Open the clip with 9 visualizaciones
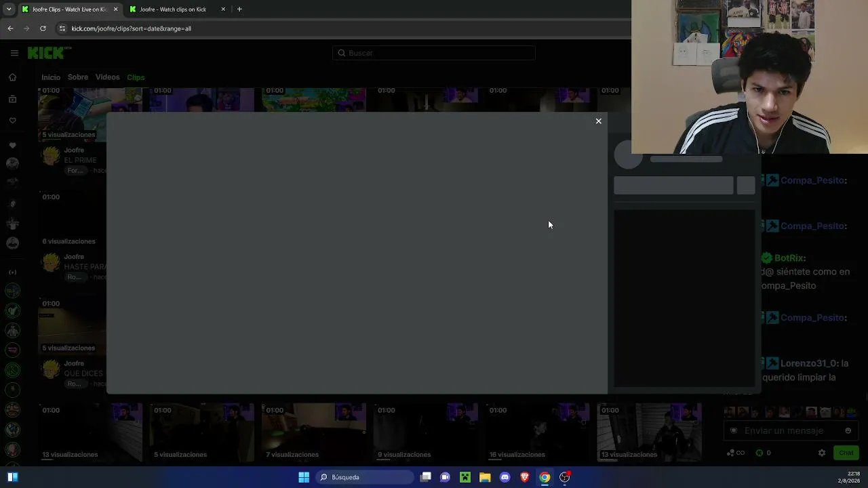 [425, 431]
